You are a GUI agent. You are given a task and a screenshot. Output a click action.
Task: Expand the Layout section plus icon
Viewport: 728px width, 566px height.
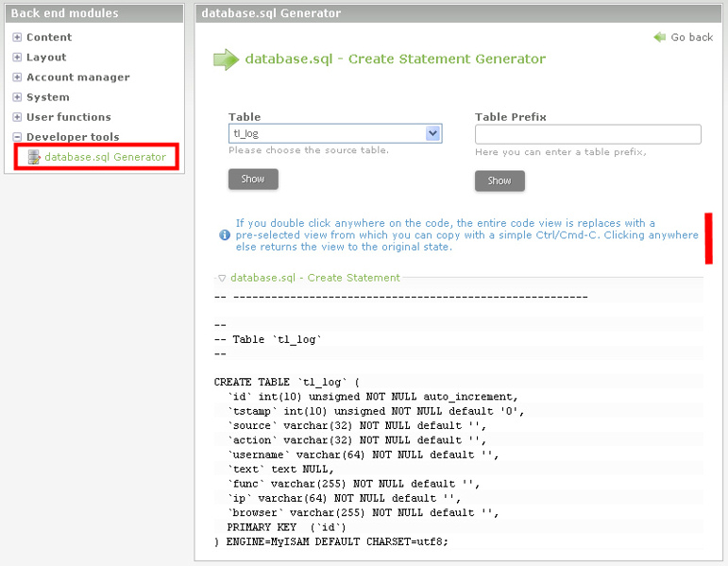[17, 58]
